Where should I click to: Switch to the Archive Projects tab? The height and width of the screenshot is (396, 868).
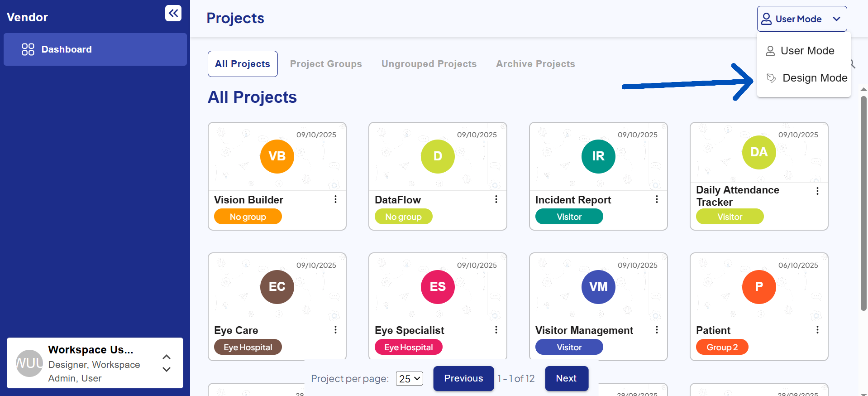535,64
